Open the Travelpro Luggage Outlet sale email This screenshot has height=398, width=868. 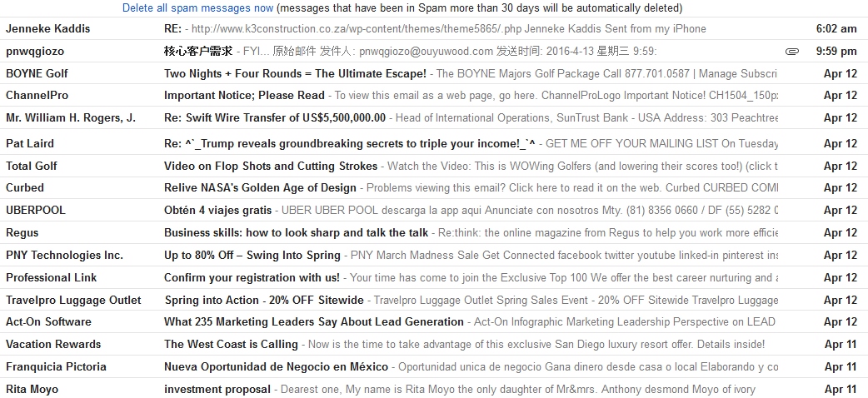264,300
